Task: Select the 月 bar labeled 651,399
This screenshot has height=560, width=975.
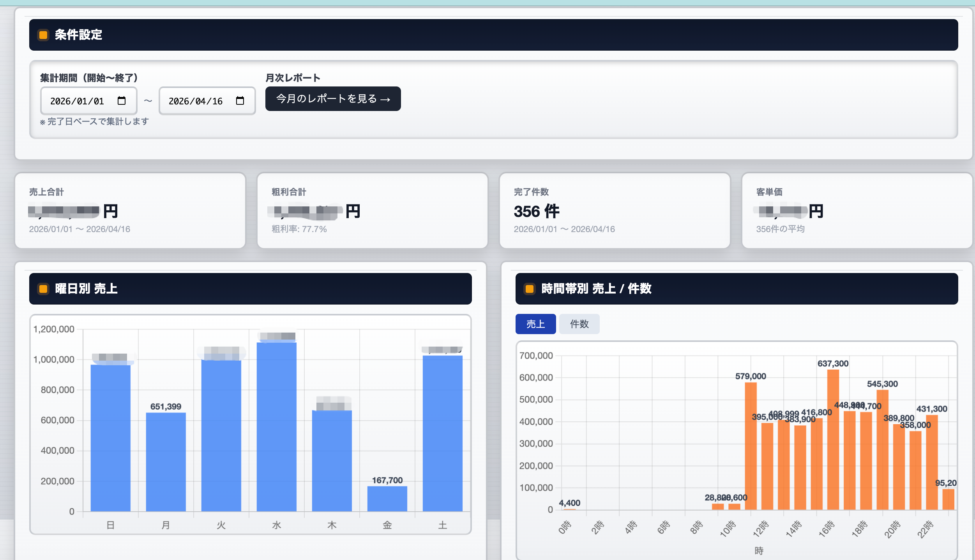Action: pos(166,461)
